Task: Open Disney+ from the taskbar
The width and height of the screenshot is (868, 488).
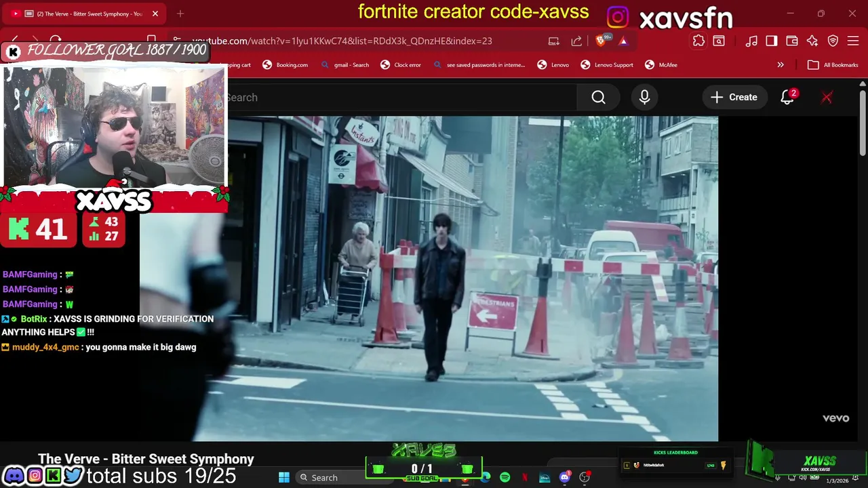Action: point(545,477)
